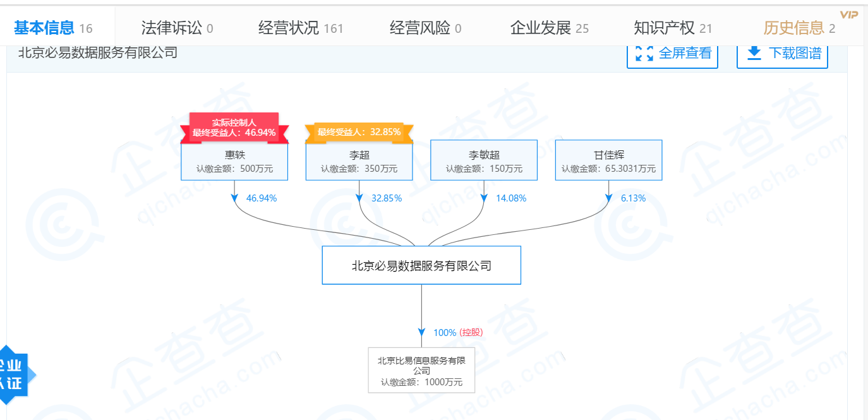The height and width of the screenshot is (420, 868).
Task: Click the 6.13% share percentage
Action: click(634, 198)
